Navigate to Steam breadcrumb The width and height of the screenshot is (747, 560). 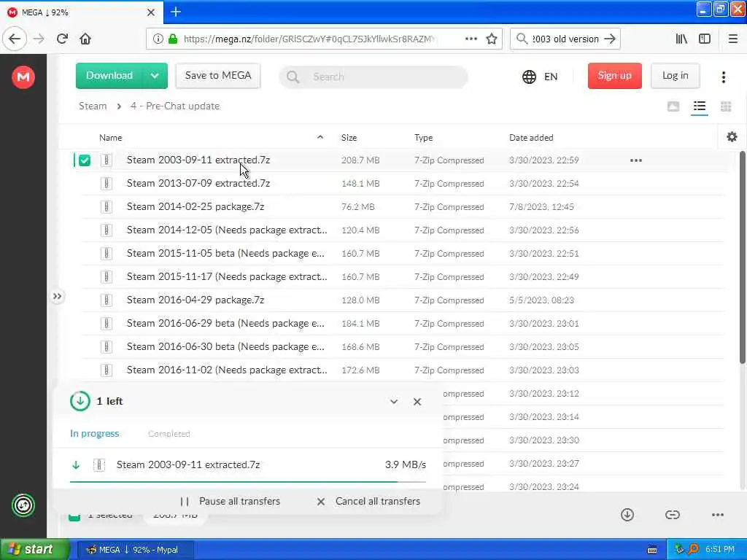[93, 106]
